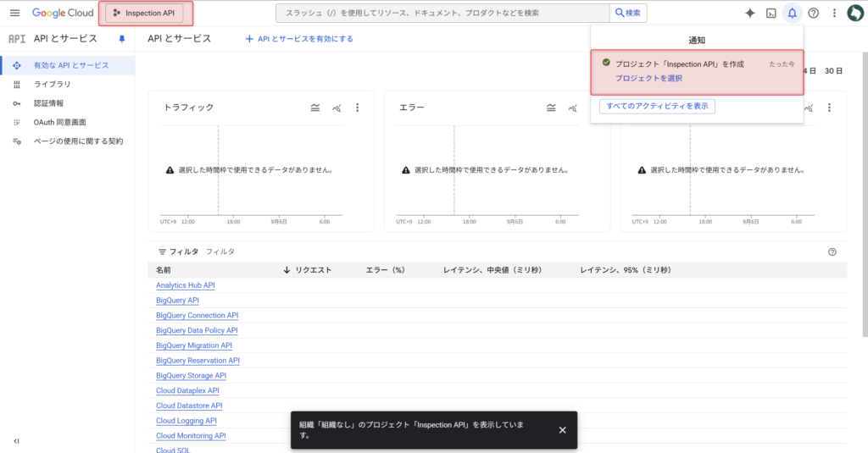
Task: Toggle legend icon on エラー chart
Action: 551,108
